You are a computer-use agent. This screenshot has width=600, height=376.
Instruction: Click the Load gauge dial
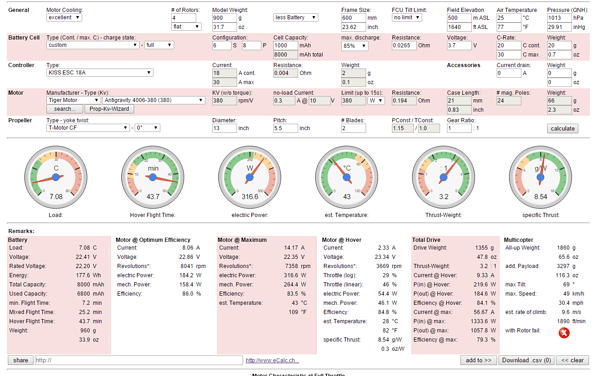pos(56,177)
